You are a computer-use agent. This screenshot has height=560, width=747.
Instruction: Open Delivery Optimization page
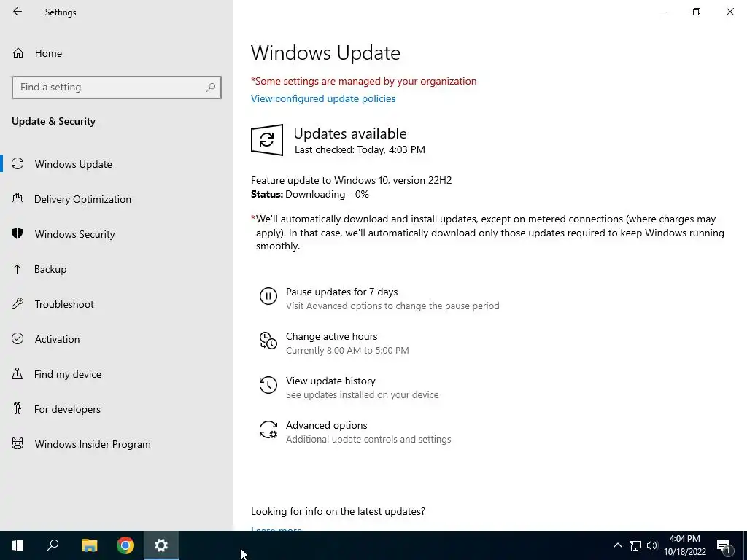coord(82,199)
